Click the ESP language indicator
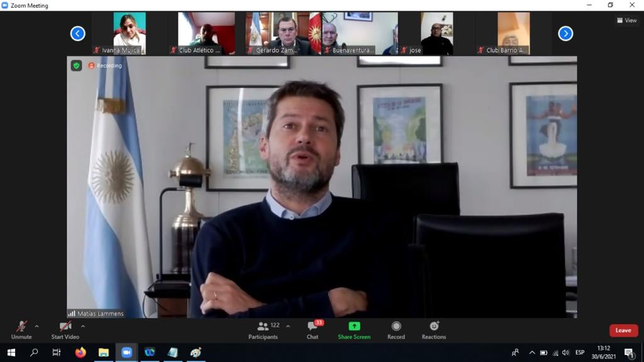Viewport: 644px width, 362px height. click(580, 353)
